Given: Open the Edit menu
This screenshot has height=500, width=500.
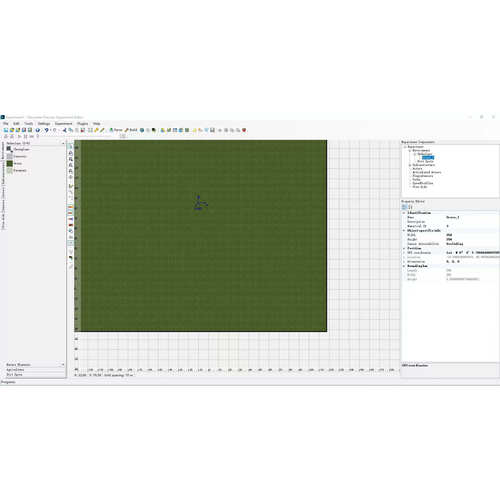Looking at the screenshot, I should pos(16,124).
